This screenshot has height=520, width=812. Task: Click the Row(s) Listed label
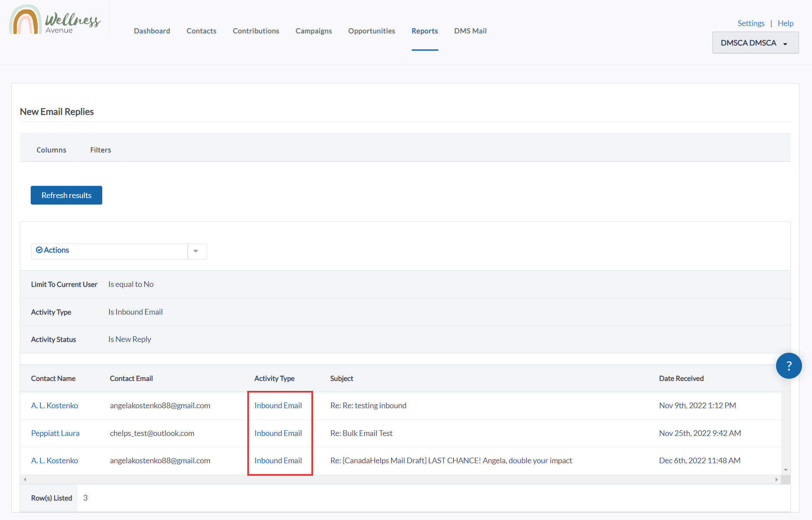coord(52,498)
